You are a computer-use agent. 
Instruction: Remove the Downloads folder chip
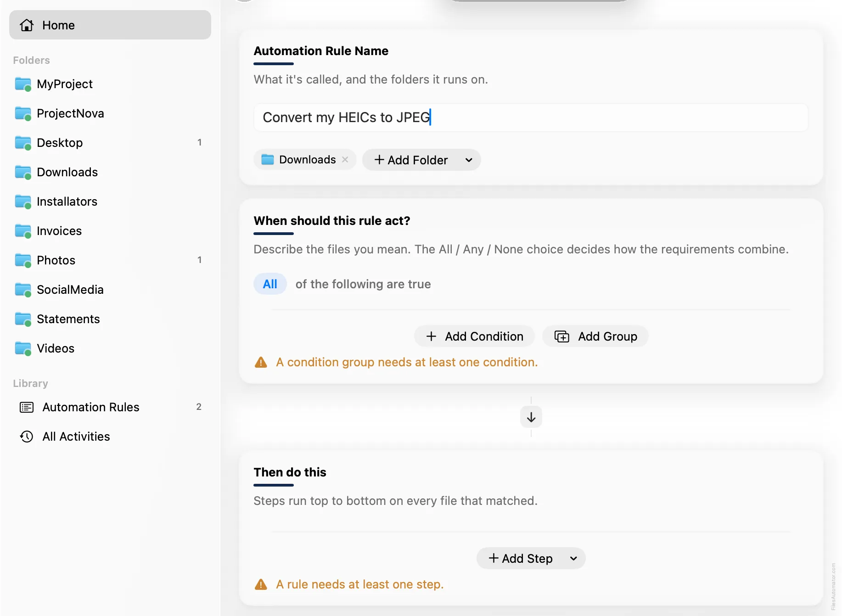point(345,159)
